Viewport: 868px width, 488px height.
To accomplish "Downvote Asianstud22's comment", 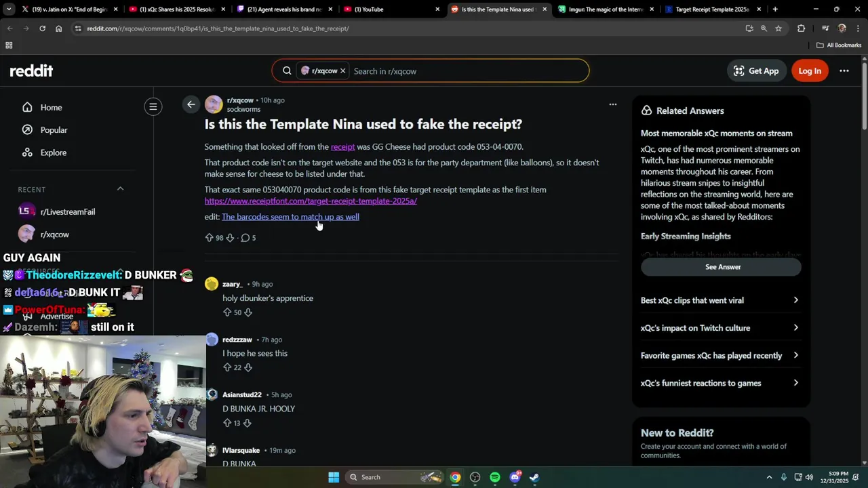I will [247, 423].
